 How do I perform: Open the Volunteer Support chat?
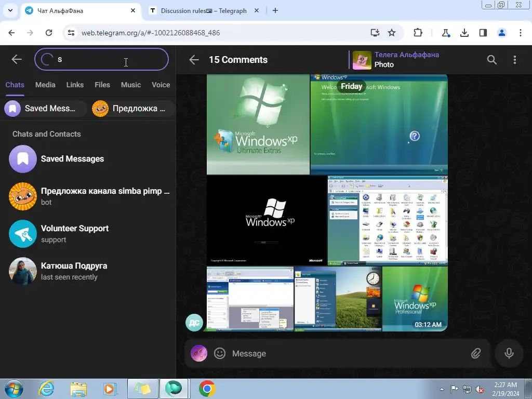click(88, 233)
